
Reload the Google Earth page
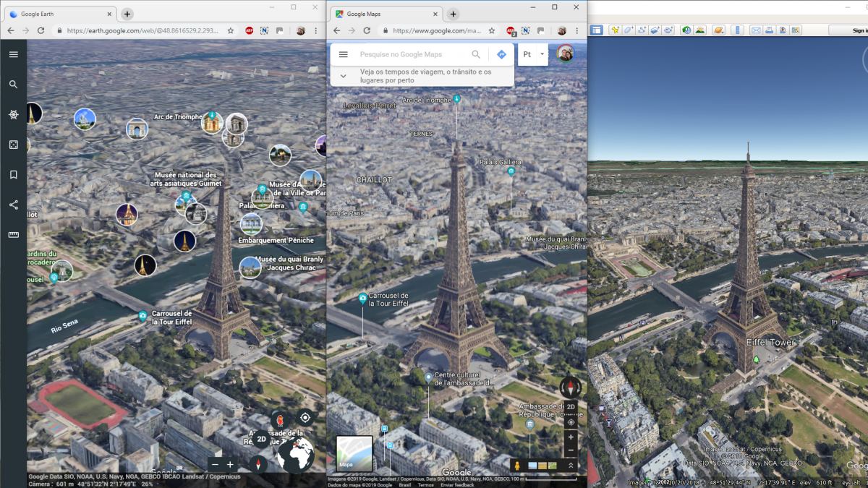point(41,30)
